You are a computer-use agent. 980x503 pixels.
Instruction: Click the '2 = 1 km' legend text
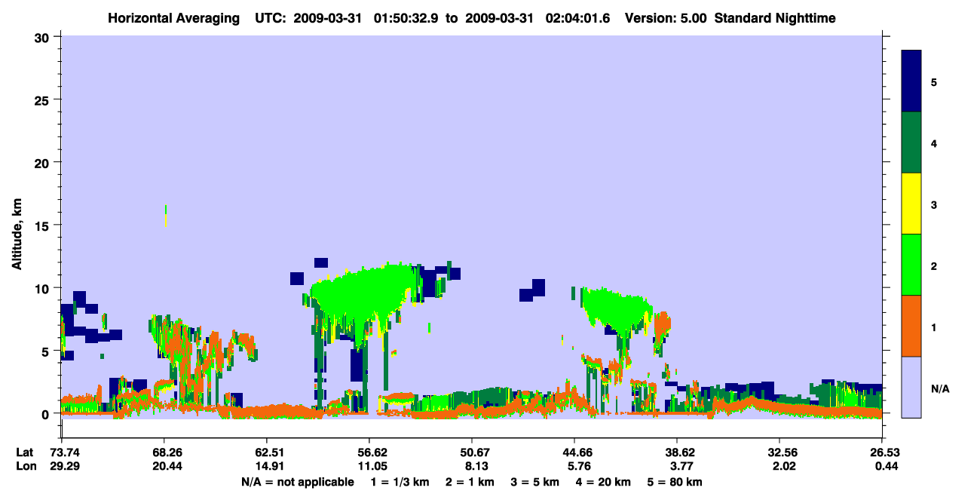(x=470, y=482)
